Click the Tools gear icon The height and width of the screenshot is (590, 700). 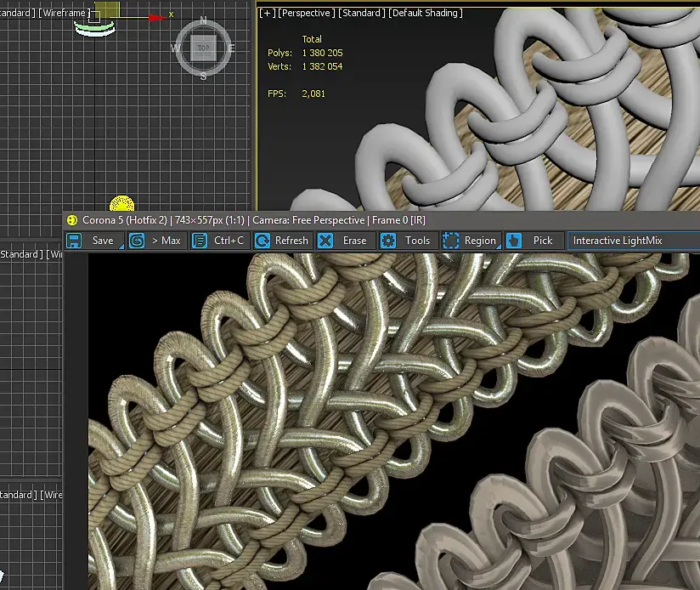(x=388, y=241)
